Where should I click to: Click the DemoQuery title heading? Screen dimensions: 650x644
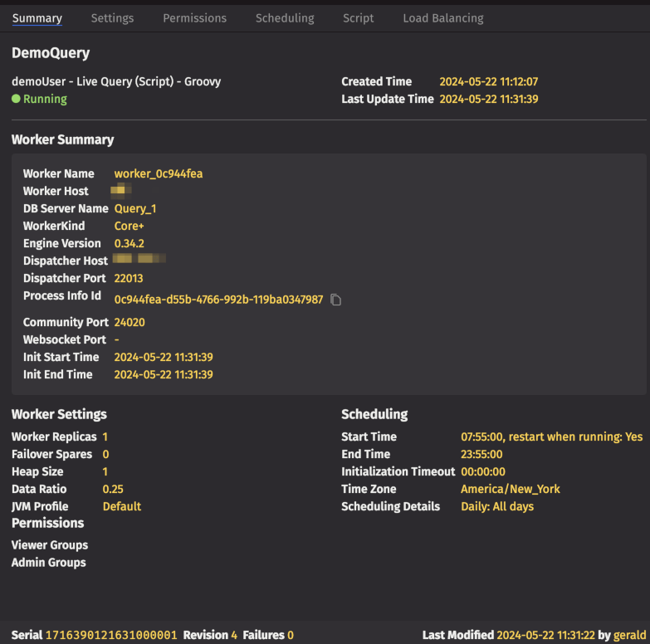click(x=51, y=53)
